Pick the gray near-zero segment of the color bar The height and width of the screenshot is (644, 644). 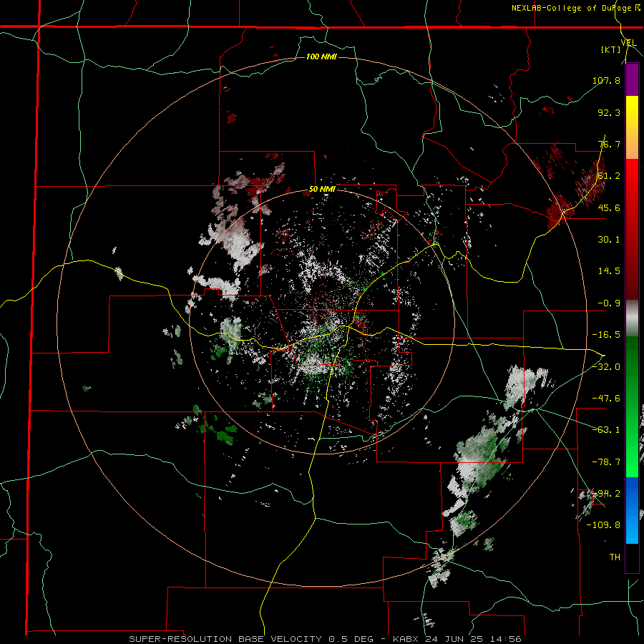(x=632, y=318)
